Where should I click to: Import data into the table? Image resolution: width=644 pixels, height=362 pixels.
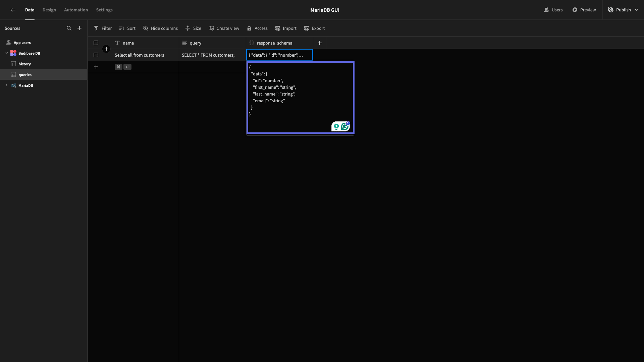286,28
